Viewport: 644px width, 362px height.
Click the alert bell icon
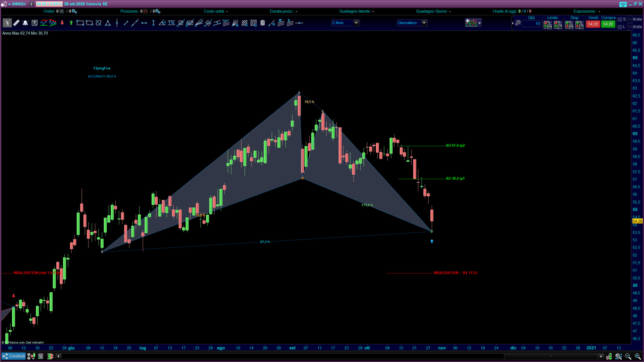25,23
